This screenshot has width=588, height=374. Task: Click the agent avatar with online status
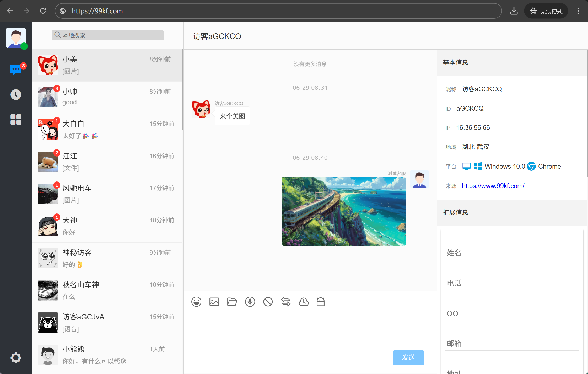click(x=16, y=38)
